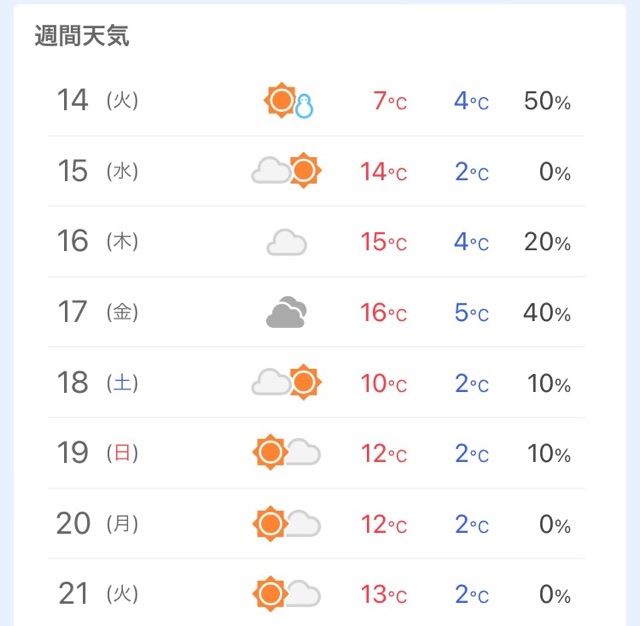Click the 16°C high temperature for the 17th
Viewport: 640px width, 626px height.
(x=384, y=313)
